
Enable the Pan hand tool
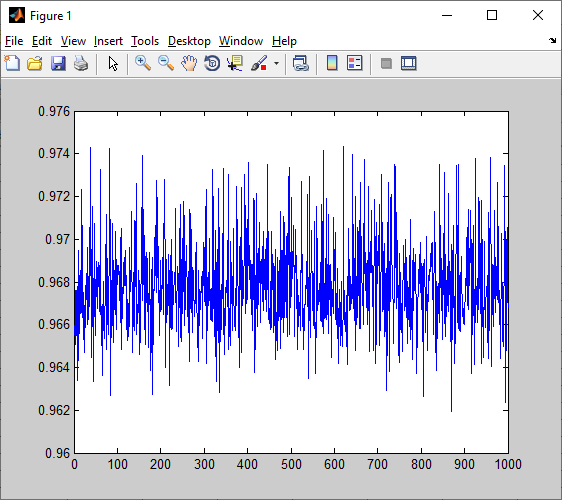tap(189, 63)
